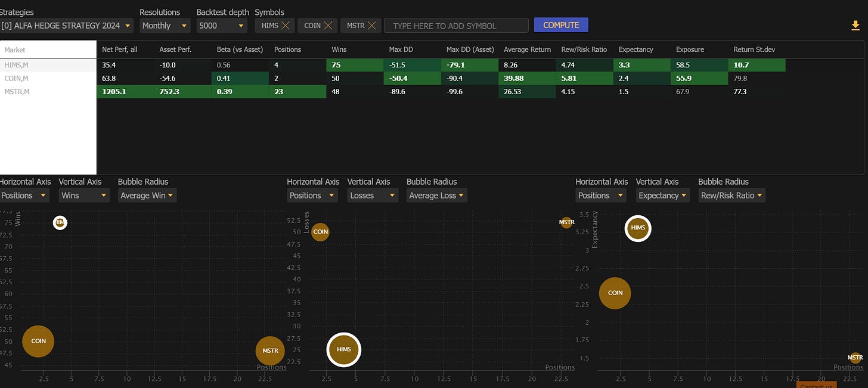The image size is (868, 388).
Task: Click the MSTR bubble in Expectancy chart
Action: coord(855,358)
